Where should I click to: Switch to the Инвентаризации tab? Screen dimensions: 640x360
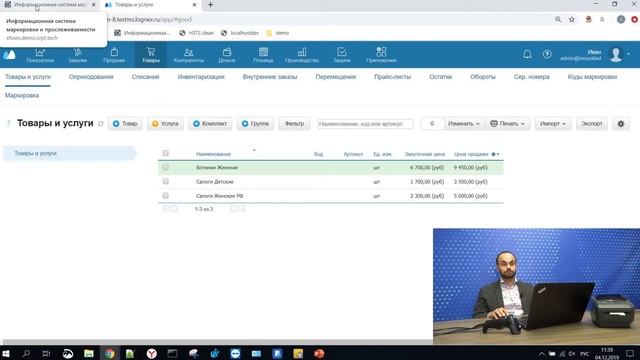pyautogui.click(x=201, y=77)
